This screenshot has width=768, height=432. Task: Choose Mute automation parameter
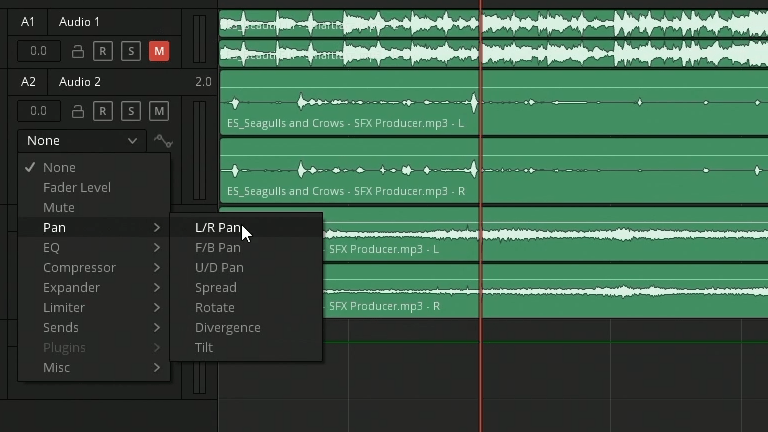point(94,208)
